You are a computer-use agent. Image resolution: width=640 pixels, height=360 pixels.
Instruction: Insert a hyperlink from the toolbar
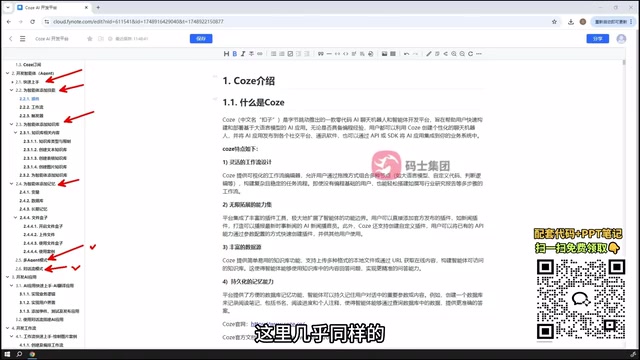click(260, 54)
